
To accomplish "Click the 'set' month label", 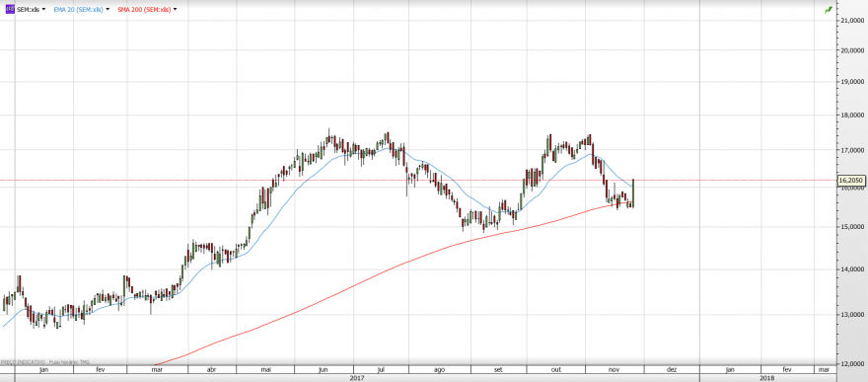I will point(498,369).
